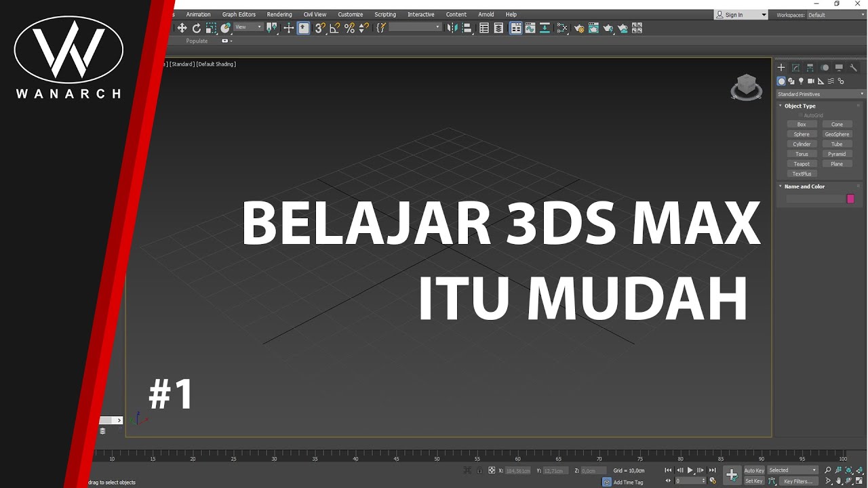868x488 pixels.
Task: Open the Scripting menu
Action: point(385,14)
